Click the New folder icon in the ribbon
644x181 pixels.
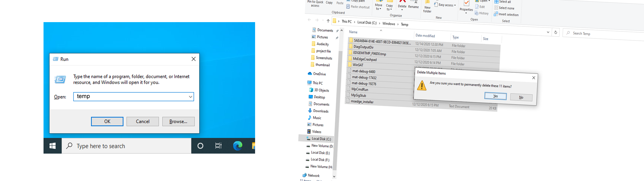tap(427, 2)
